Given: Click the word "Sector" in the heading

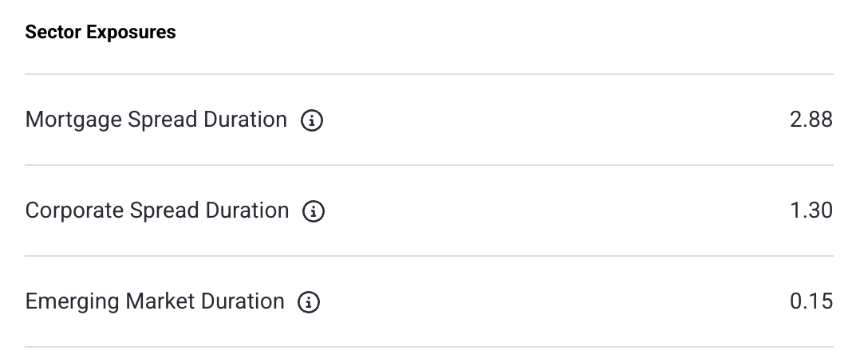Looking at the screenshot, I should click(53, 33).
